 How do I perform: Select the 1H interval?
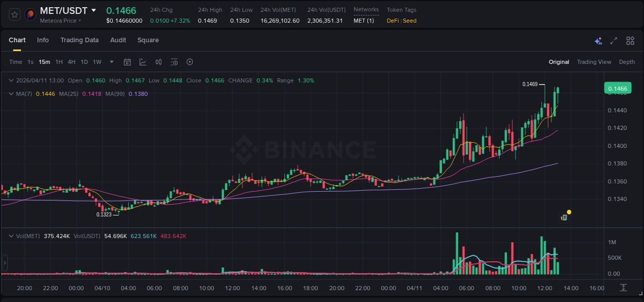pos(59,62)
